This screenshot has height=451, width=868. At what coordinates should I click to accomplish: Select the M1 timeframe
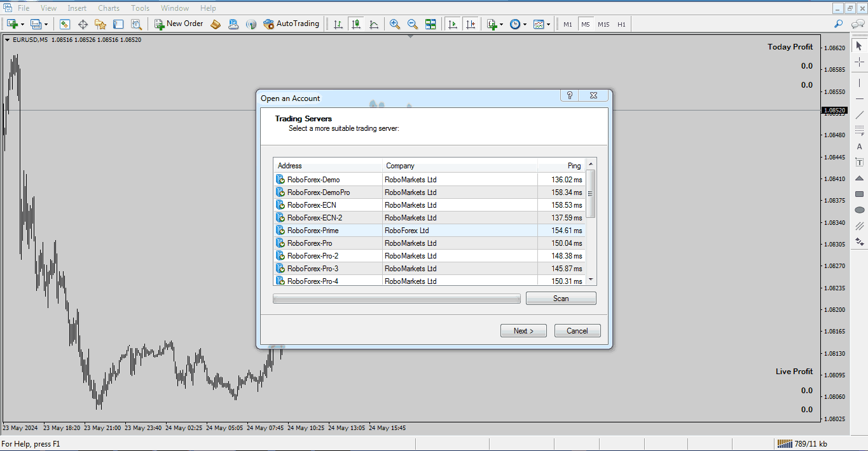coord(568,24)
